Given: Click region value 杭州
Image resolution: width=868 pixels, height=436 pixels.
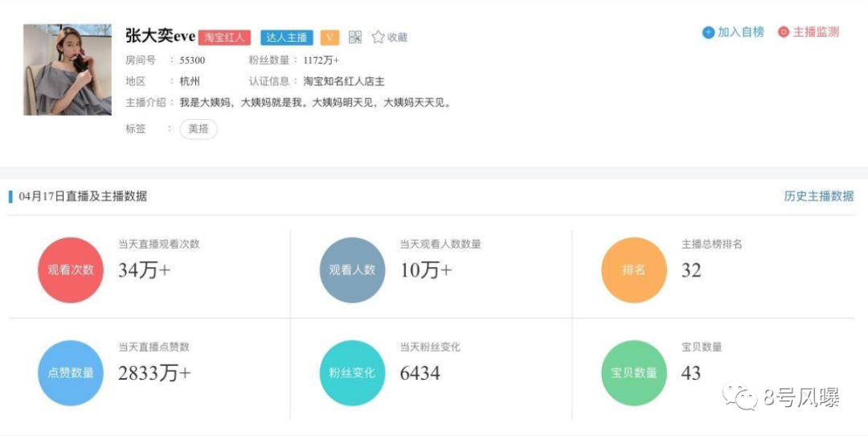Looking at the screenshot, I should tap(190, 81).
